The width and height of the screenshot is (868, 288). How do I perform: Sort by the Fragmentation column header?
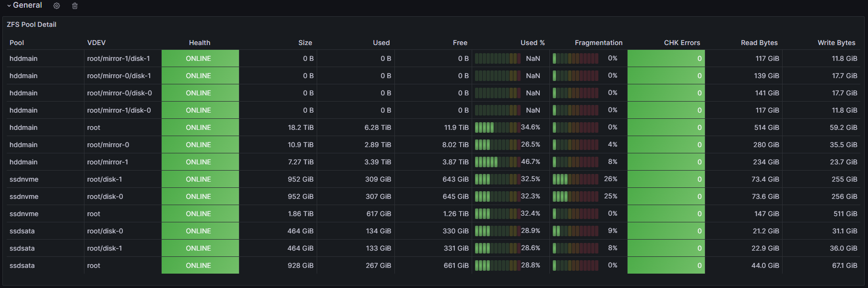click(x=598, y=43)
